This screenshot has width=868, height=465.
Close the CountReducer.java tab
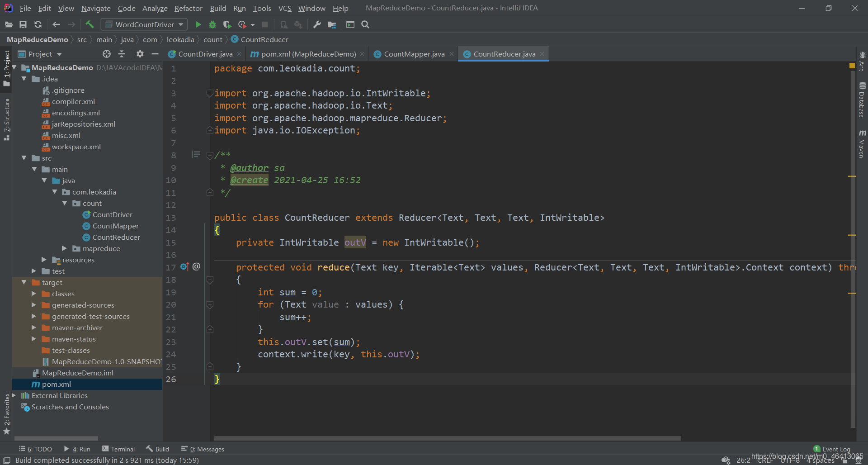click(542, 54)
